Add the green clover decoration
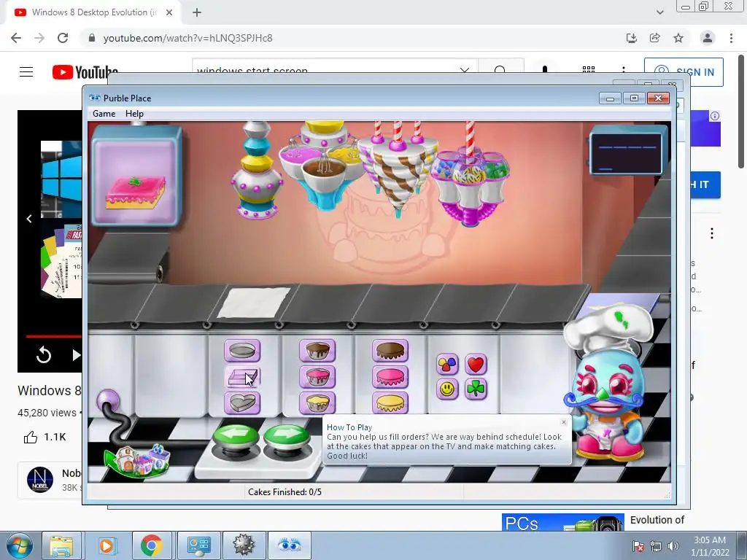747x560 pixels. click(476, 389)
